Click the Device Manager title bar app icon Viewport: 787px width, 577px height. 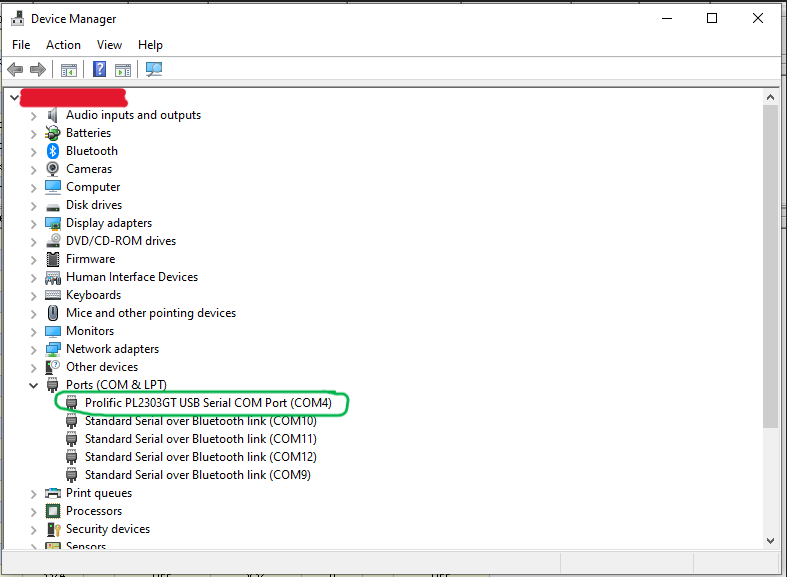click(x=18, y=19)
